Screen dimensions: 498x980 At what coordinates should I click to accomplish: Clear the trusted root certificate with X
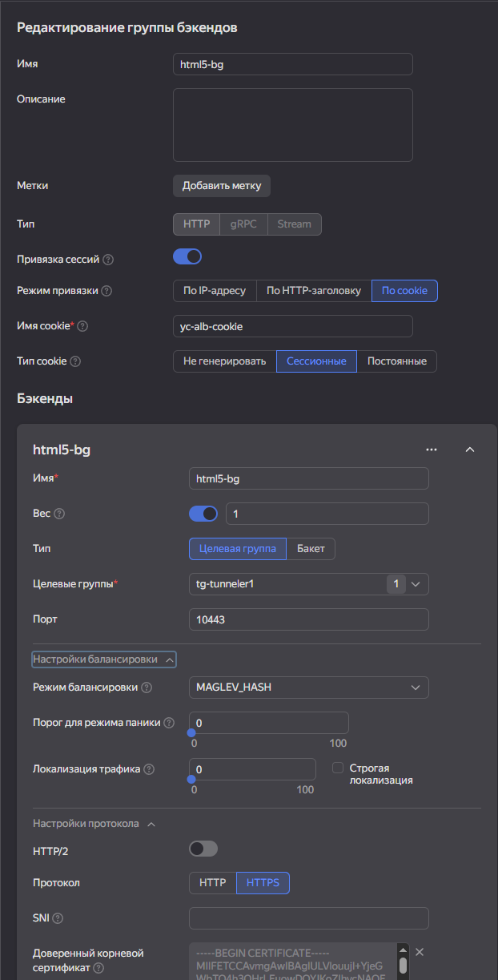420,952
